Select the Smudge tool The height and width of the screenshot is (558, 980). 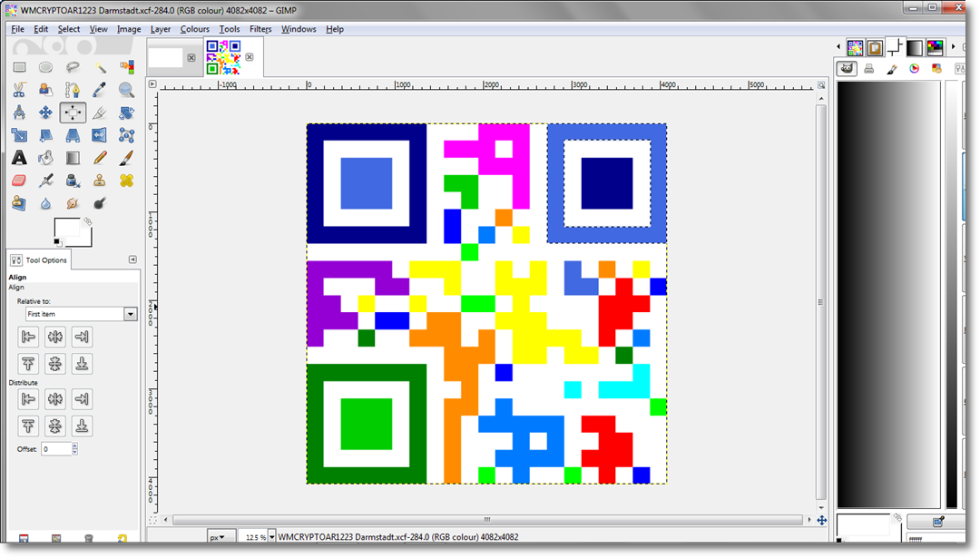pyautogui.click(x=73, y=203)
